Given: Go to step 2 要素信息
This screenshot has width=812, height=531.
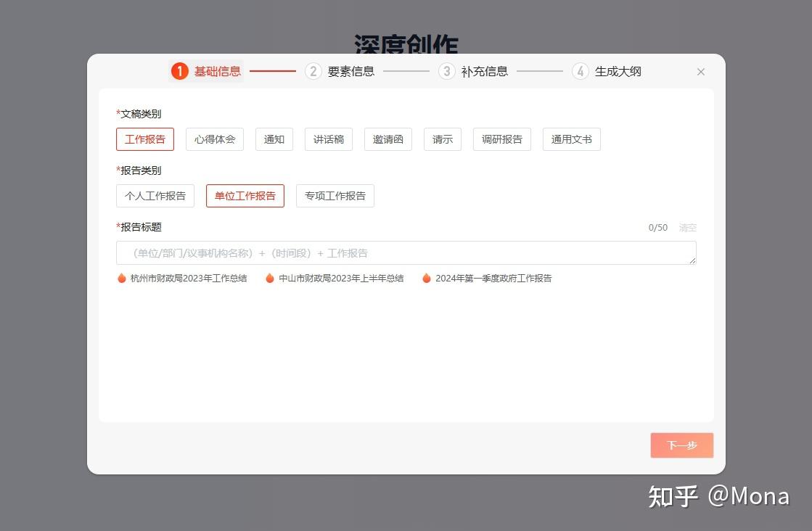Looking at the screenshot, I should pyautogui.click(x=340, y=71).
